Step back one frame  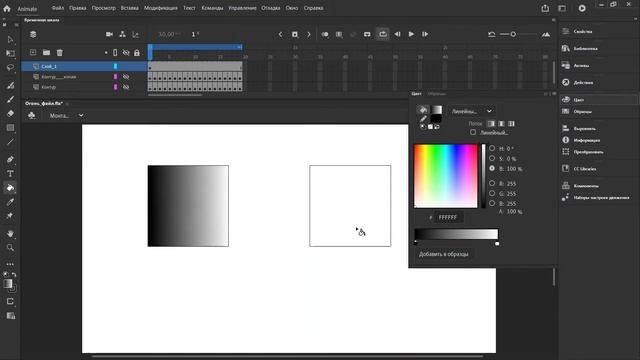click(397, 34)
